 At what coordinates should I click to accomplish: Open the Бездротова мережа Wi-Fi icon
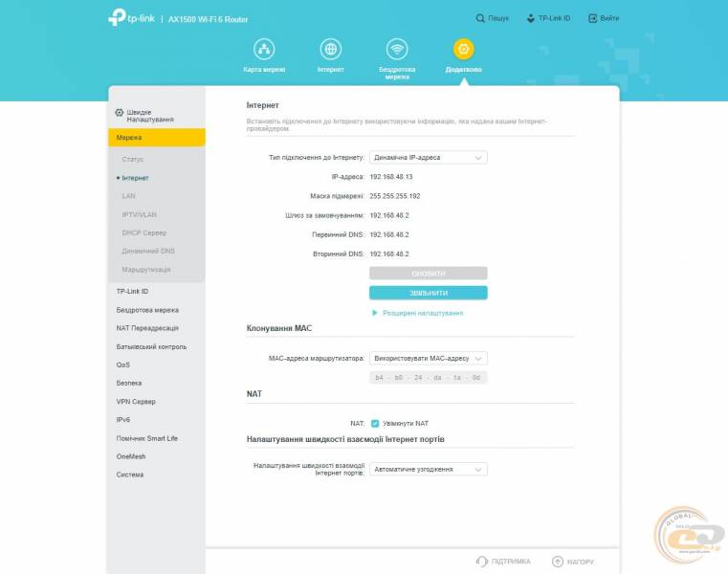tap(397, 49)
